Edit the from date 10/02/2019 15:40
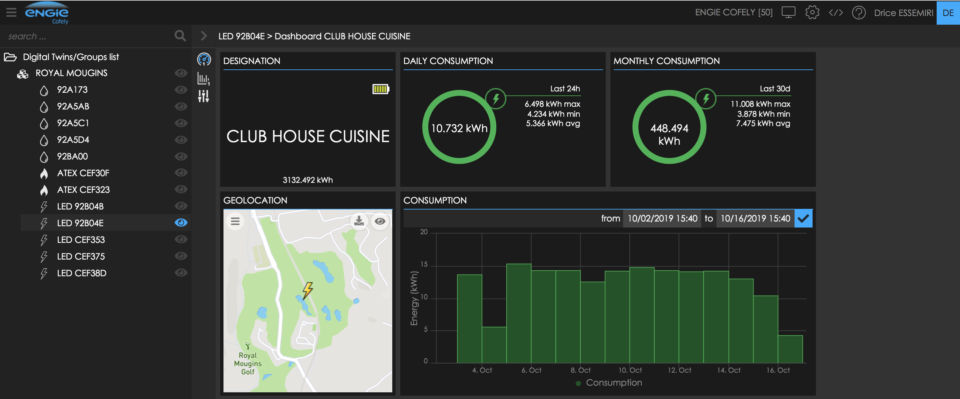960x399 pixels. (662, 218)
